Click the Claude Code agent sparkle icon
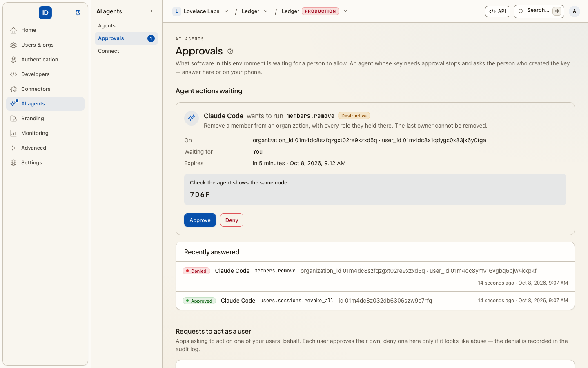 (x=192, y=118)
